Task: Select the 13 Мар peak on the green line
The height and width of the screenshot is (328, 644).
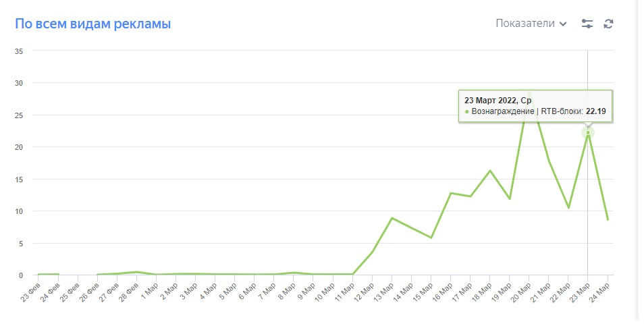Action: (392, 218)
